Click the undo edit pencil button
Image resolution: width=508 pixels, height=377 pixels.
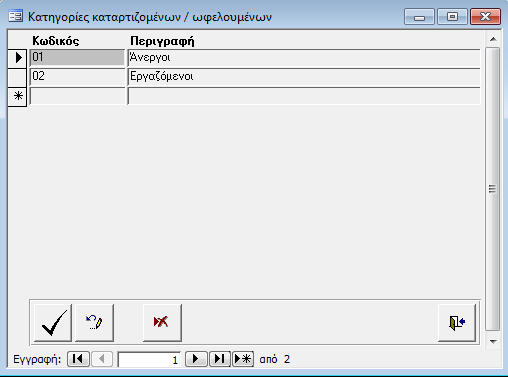94,323
